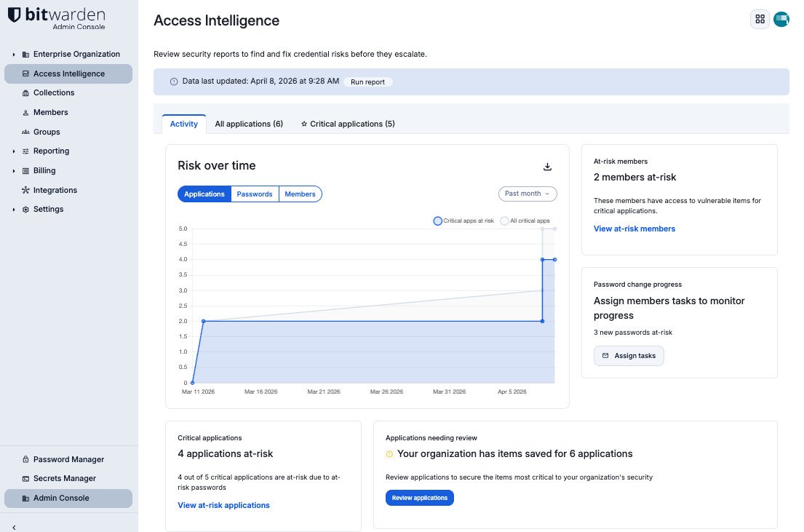This screenshot has height=532, width=804.
Task: Open the Integrations page
Action: pos(54,190)
